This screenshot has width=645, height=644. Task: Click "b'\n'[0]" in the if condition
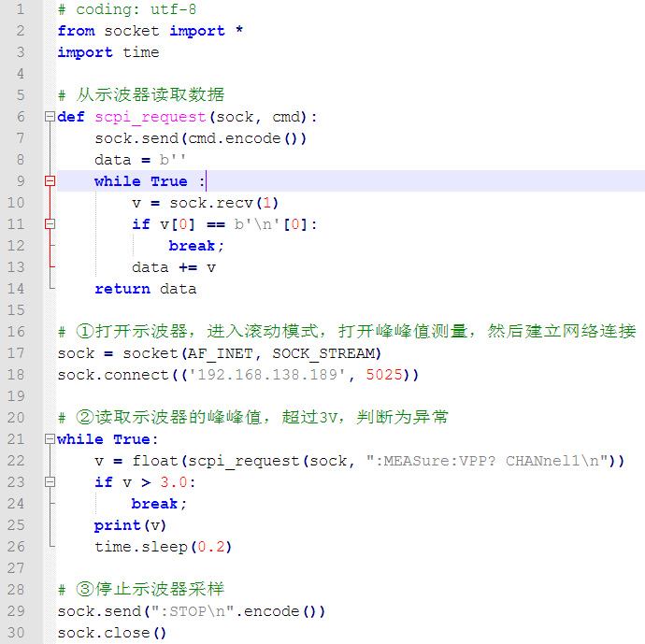(x=271, y=224)
